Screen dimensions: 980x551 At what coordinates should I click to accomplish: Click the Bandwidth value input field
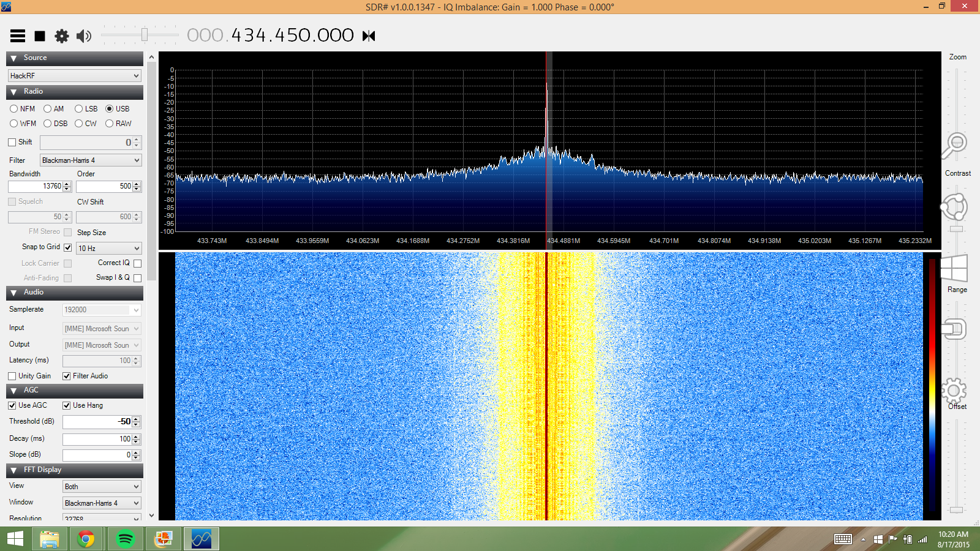point(35,186)
